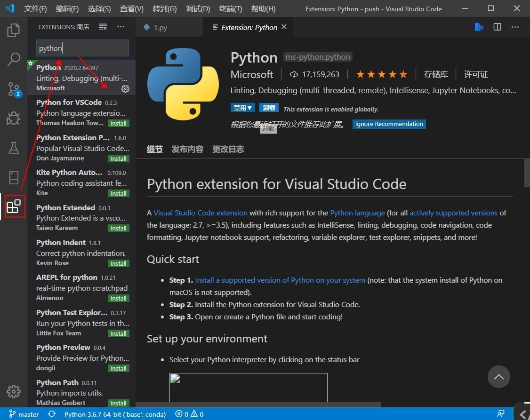530x420 pixels.
Task: Open the 终端 (Terminal) menu
Action: (231, 9)
